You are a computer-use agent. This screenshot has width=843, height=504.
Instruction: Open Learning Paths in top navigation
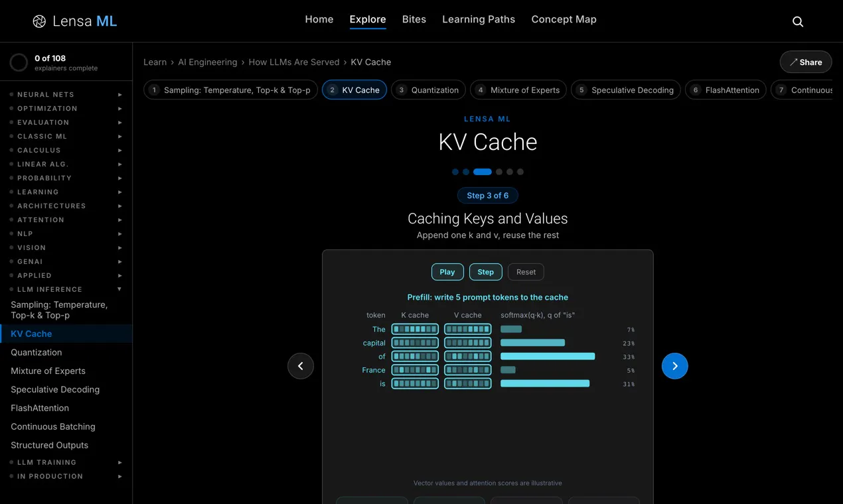pyautogui.click(x=479, y=19)
